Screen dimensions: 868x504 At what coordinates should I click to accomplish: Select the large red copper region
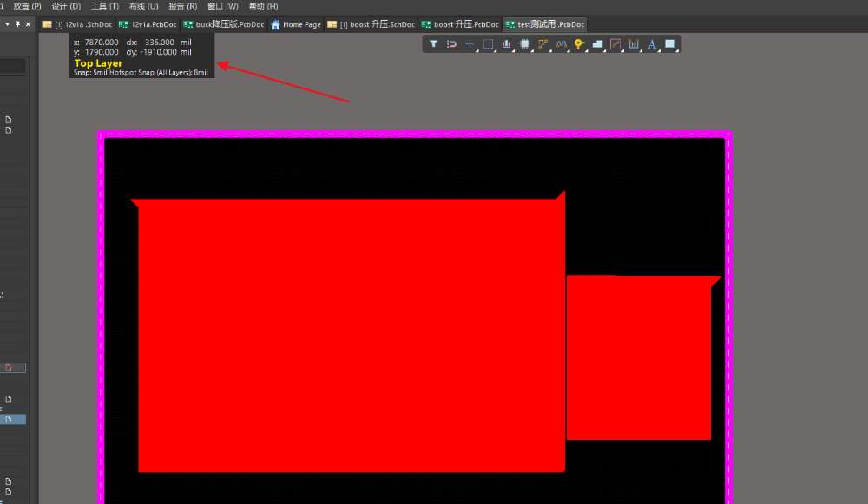point(352,335)
